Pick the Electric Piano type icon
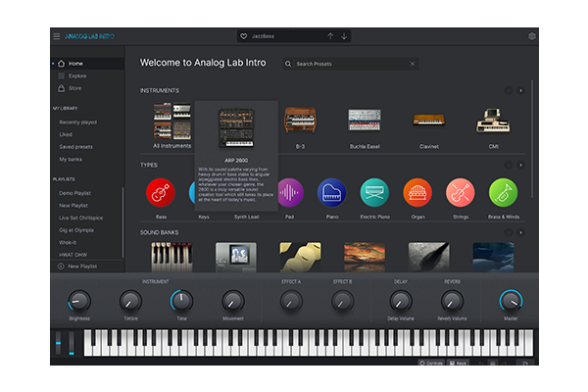This screenshot has height=392, width=588. point(374,192)
